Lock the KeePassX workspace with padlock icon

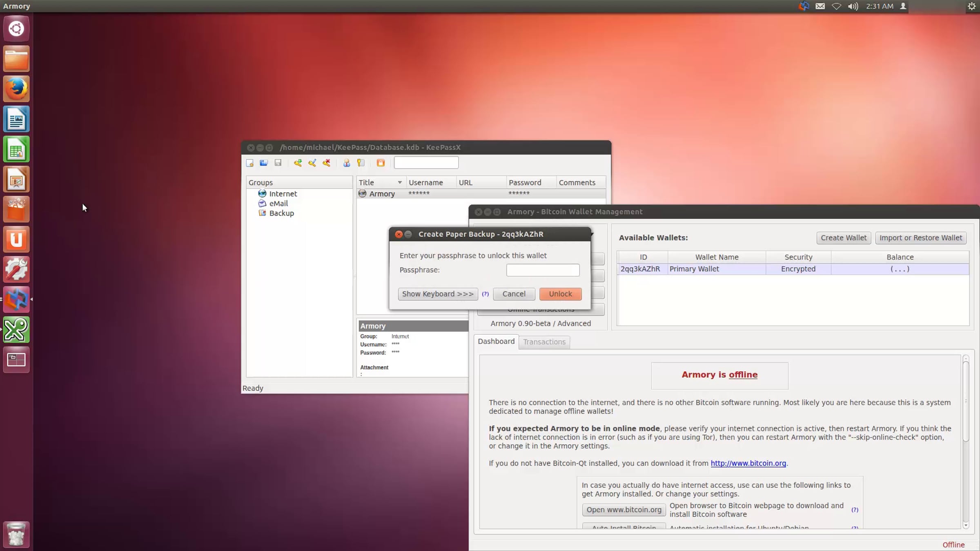click(x=381, y=163)
